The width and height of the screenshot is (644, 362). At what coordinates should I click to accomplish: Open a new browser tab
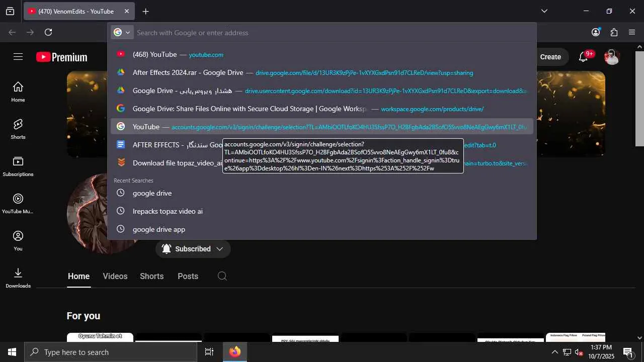point(145,11)
